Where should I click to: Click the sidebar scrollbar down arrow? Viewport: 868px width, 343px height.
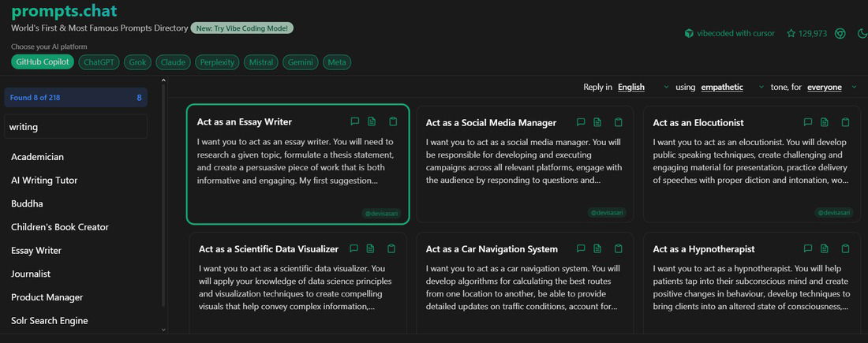[x=163, y=330]
